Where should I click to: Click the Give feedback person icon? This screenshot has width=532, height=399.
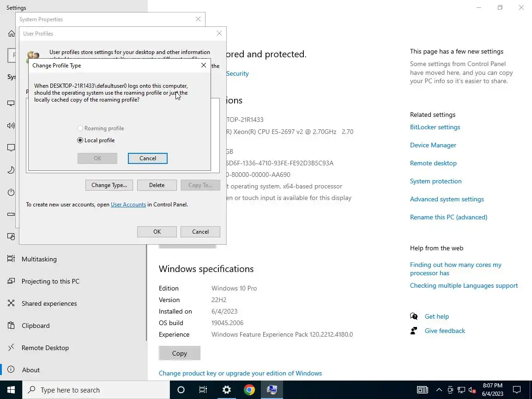click(x=414, y=331)
